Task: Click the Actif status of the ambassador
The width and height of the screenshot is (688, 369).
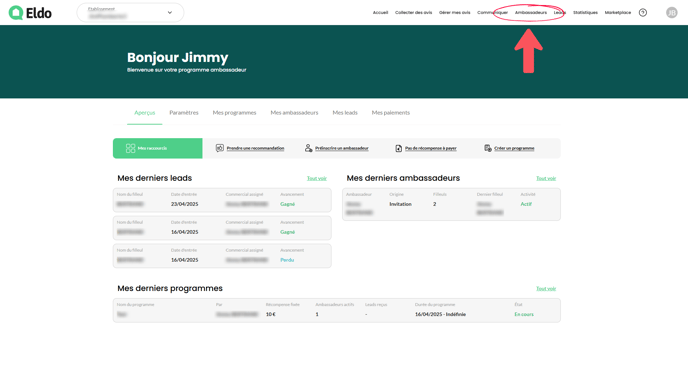Action: (526, 204)
